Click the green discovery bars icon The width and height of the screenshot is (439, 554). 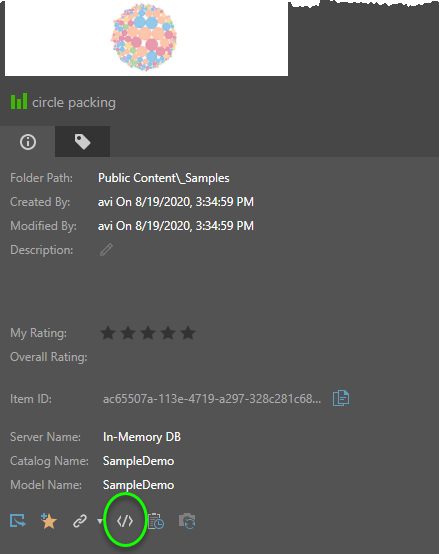point(19,101)
